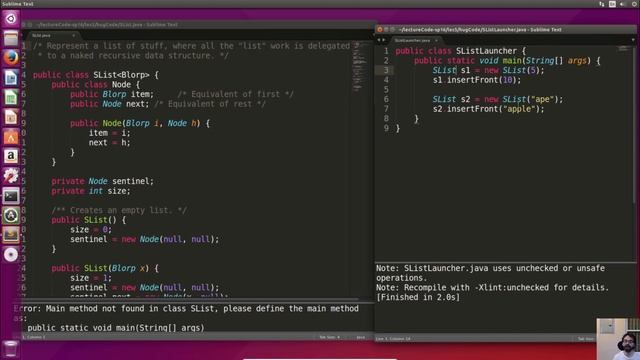Open the Ubuntu Dash search launcher
Image resolution: width=640 pixels, height=360 pixels.
coord(11,19)
